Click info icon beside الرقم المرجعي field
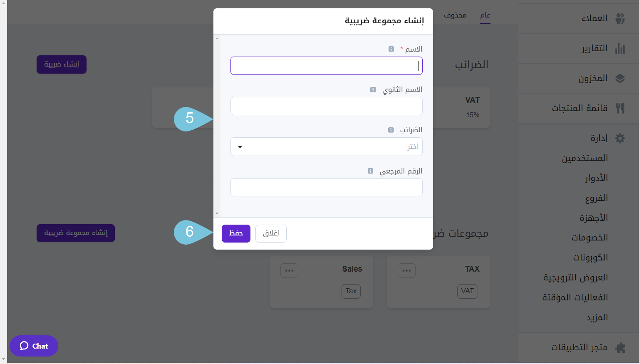Screen dimensions: 639x364 (370, 171)
